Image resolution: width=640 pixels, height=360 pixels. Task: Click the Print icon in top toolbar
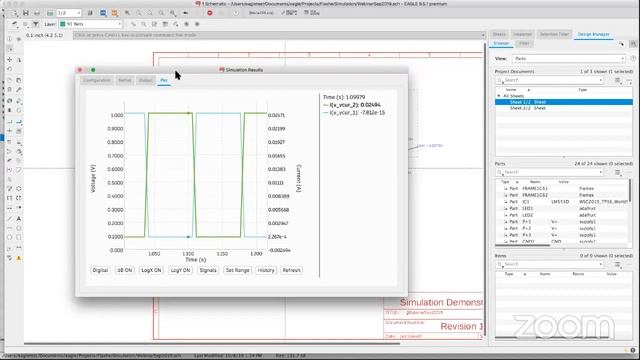[x=37, y=13]
